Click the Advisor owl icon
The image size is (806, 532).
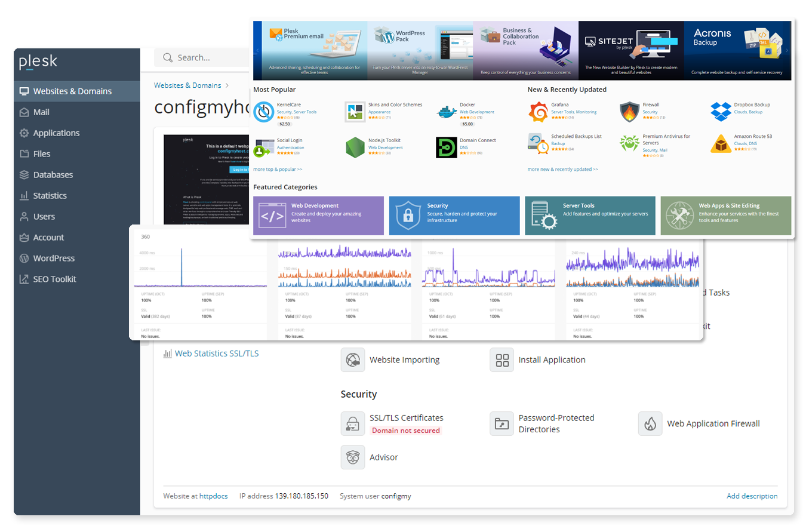[x=353, y=457]
